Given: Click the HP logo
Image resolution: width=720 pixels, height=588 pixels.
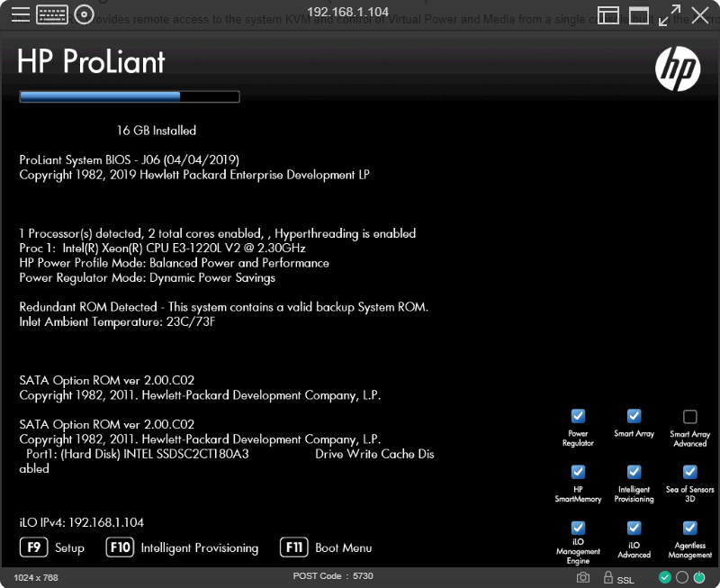Looking at the screenshot, I should [678, 68].
